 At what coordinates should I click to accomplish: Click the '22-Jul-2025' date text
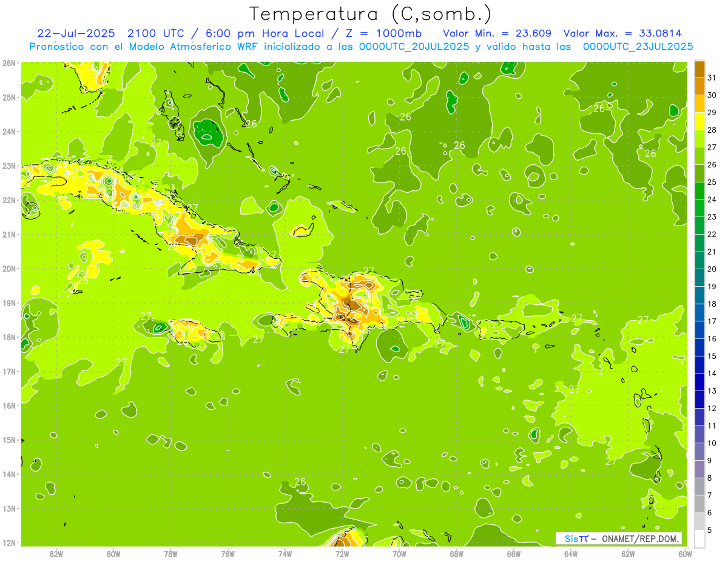pos(75,33)
